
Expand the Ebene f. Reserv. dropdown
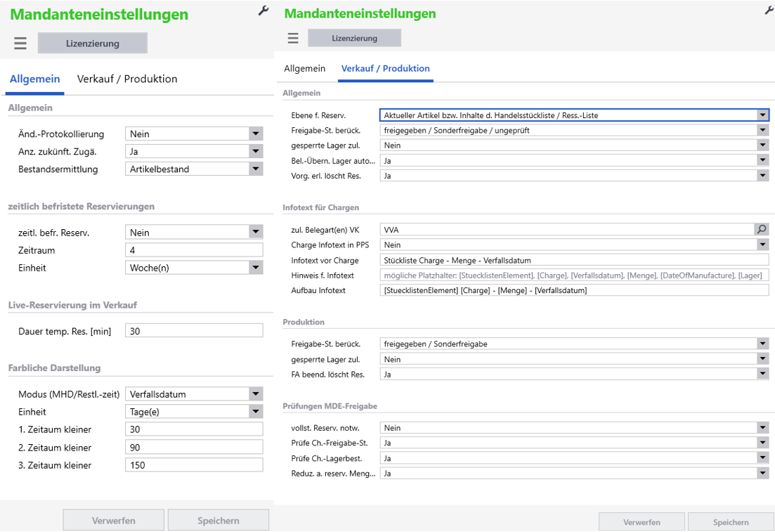[762, 115]
